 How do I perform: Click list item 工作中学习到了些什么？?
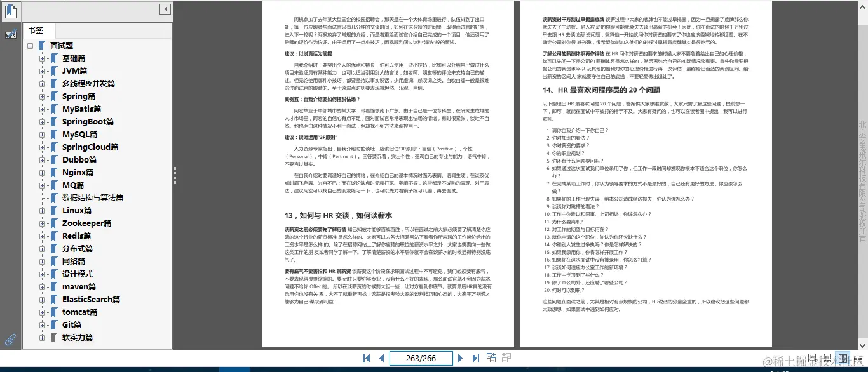click(x=578, y=275)
